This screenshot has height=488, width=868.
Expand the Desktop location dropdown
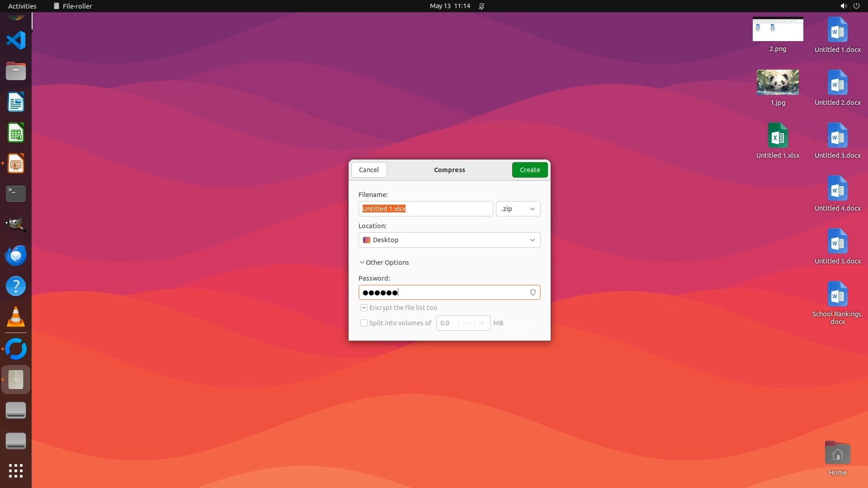(x=449, y=240)
